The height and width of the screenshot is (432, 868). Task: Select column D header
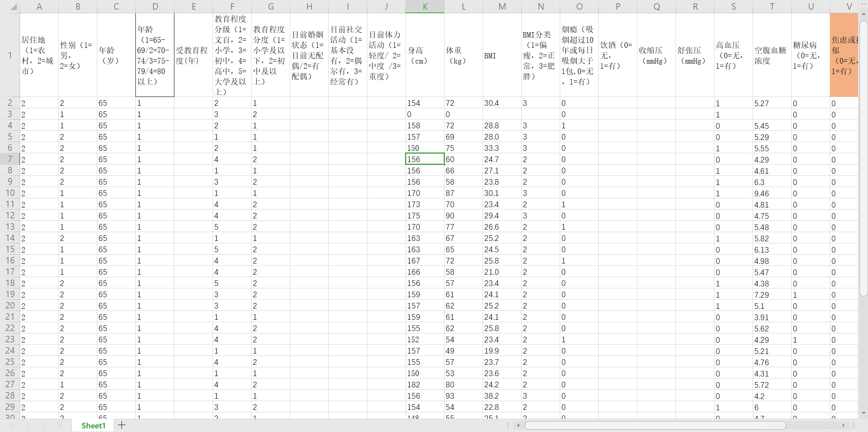pos(155,6)
